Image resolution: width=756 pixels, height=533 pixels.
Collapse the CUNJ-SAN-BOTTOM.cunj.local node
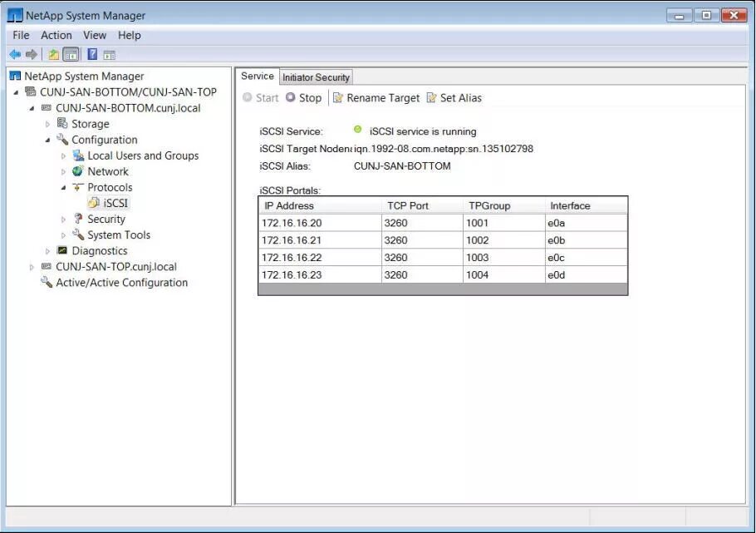coord(32,108)
